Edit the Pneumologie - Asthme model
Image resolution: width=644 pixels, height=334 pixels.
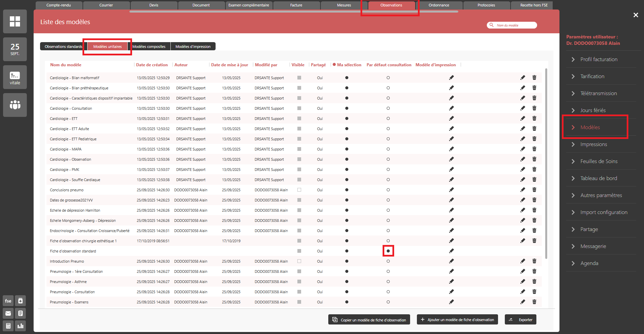point(522,282)
